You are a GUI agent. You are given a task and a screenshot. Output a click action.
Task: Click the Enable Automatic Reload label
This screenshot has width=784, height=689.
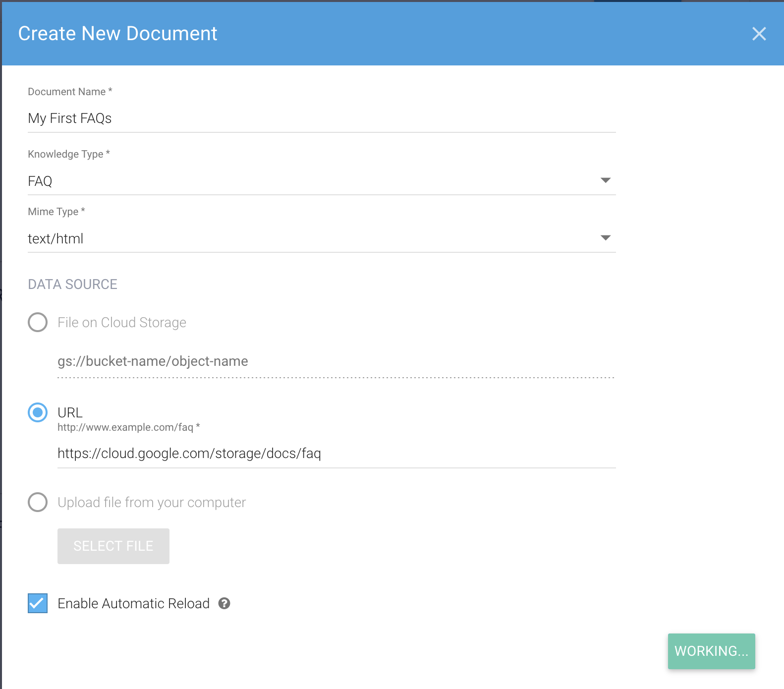pyautogui.click(x=133, y=603)
